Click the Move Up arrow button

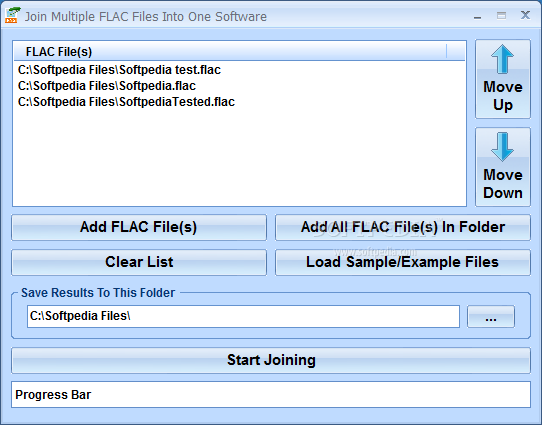coord(503,79)
